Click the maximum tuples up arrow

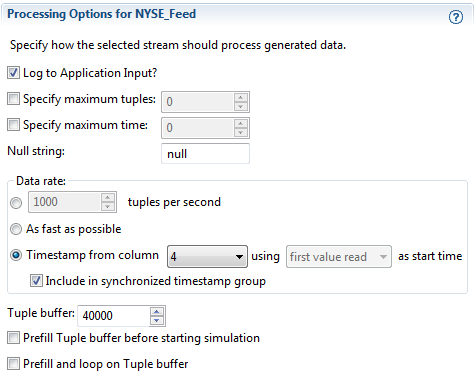click(241, 97)
